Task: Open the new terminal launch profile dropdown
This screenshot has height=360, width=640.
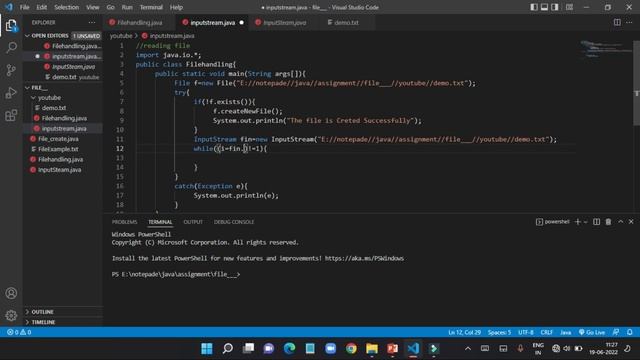Action: pyautogui.click(x=585, y=222)
